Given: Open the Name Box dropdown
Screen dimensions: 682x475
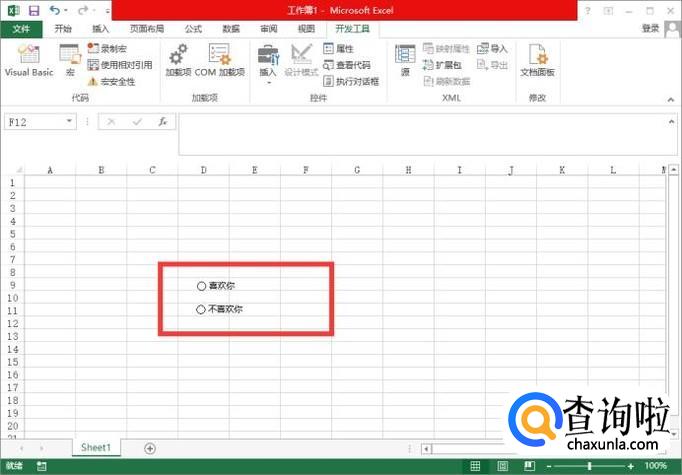Looking at the screenshot, I should 69,121.
